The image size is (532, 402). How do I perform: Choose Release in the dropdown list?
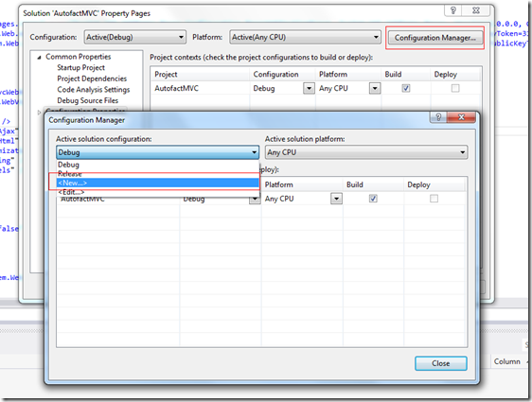pos(158,174)
